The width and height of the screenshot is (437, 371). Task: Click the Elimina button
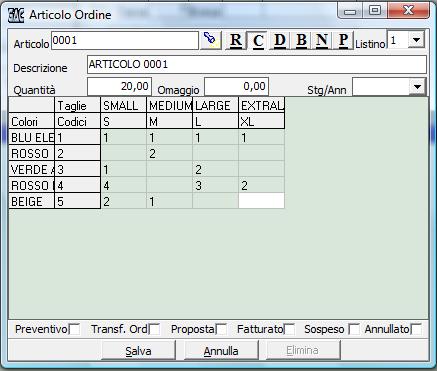point(303,350)
